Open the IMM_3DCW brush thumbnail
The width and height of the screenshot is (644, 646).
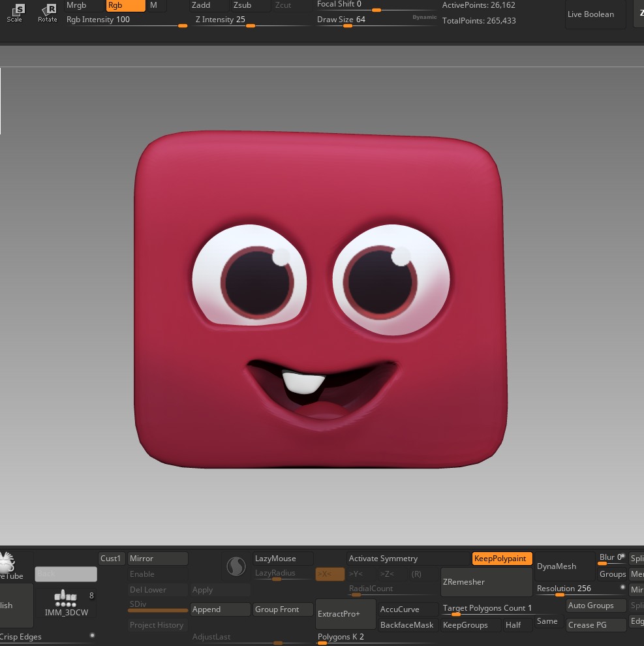[x=67, y=603]
